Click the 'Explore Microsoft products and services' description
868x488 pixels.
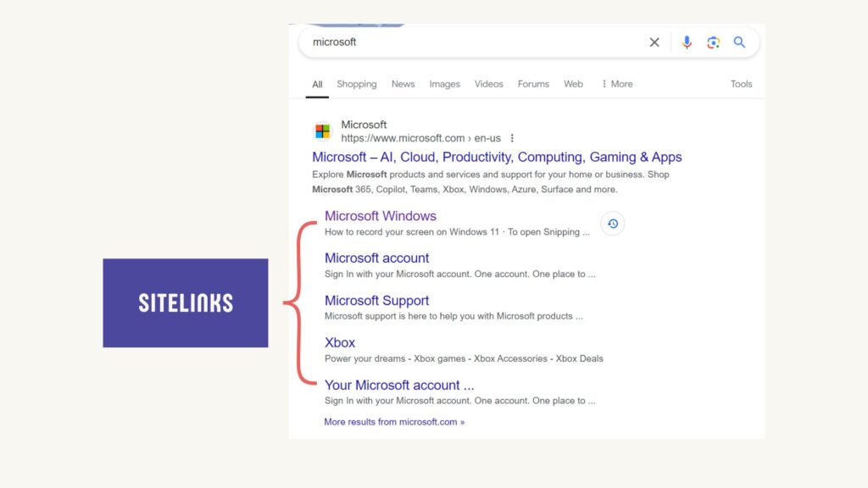(x=491, y=182)
